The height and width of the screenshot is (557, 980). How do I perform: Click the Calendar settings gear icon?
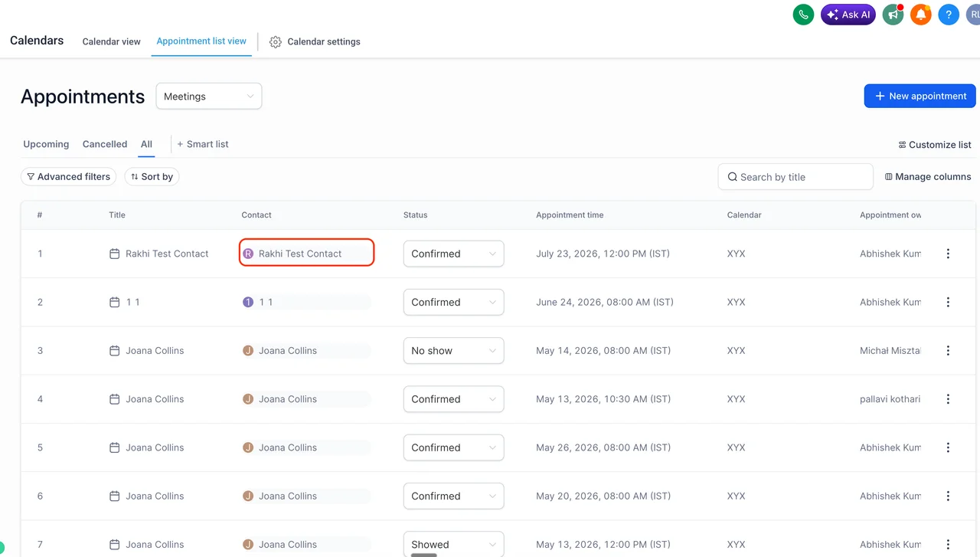click(x=276, y=42)
